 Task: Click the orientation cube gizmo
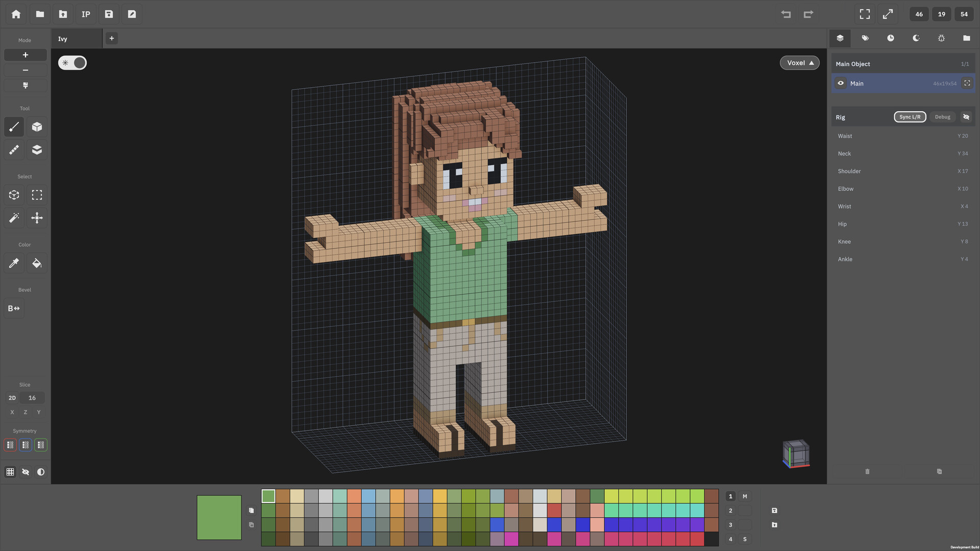[796, 454]
